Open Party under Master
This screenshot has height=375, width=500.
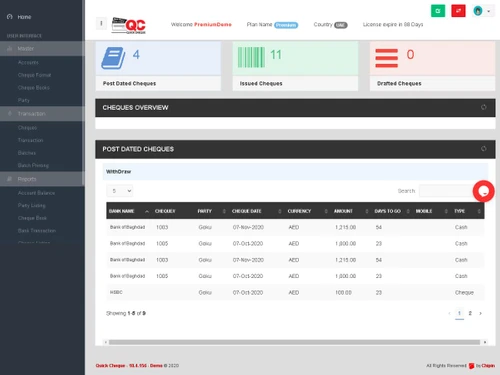pyautogui.click(x=24, y=100)
